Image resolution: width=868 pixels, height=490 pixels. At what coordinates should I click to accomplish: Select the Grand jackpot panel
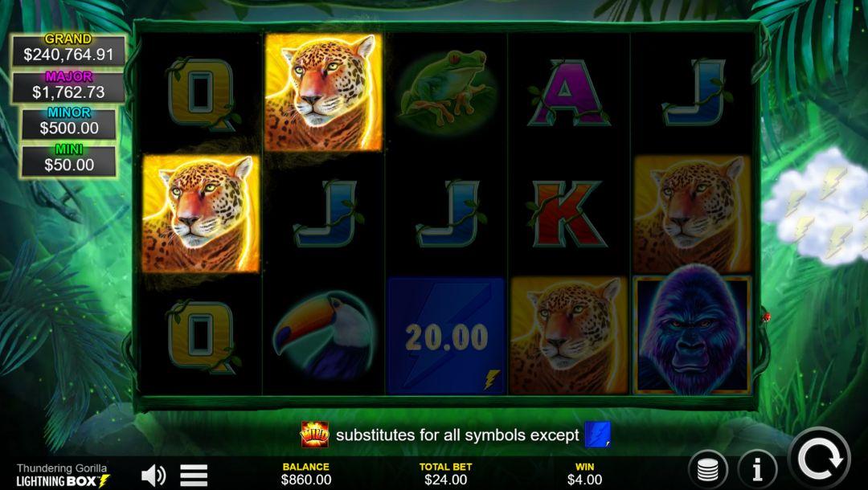click(x=68, y=50)
